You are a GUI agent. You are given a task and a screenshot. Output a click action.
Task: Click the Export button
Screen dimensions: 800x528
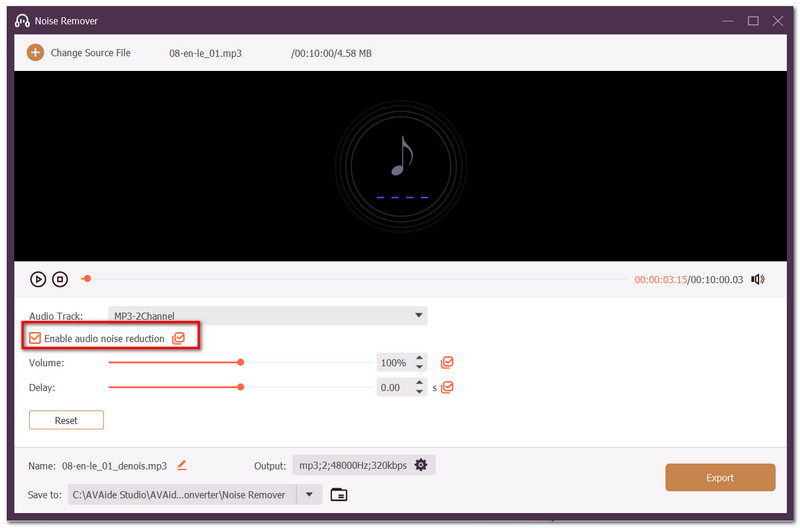(720, 477)
